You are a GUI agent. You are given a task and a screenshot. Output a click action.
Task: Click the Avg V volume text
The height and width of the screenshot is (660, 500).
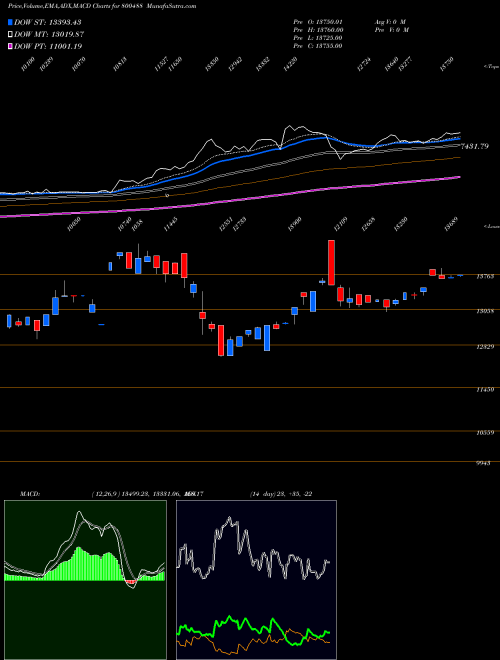pos(389,21)
